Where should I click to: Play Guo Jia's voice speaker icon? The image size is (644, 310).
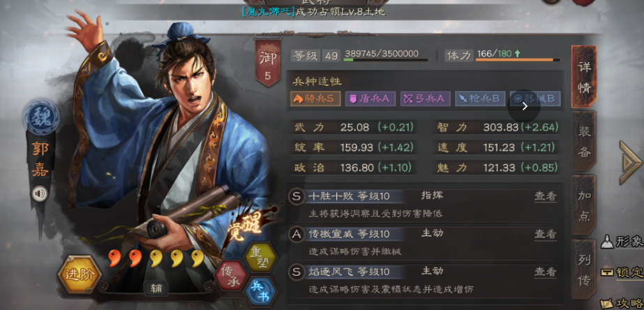pyautogui.click(x=40, y=193)
